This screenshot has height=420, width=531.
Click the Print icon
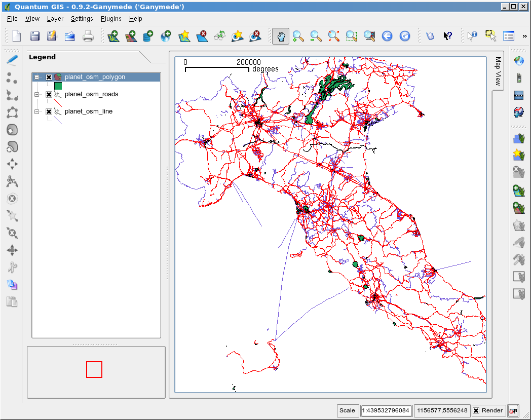(88, 36)
